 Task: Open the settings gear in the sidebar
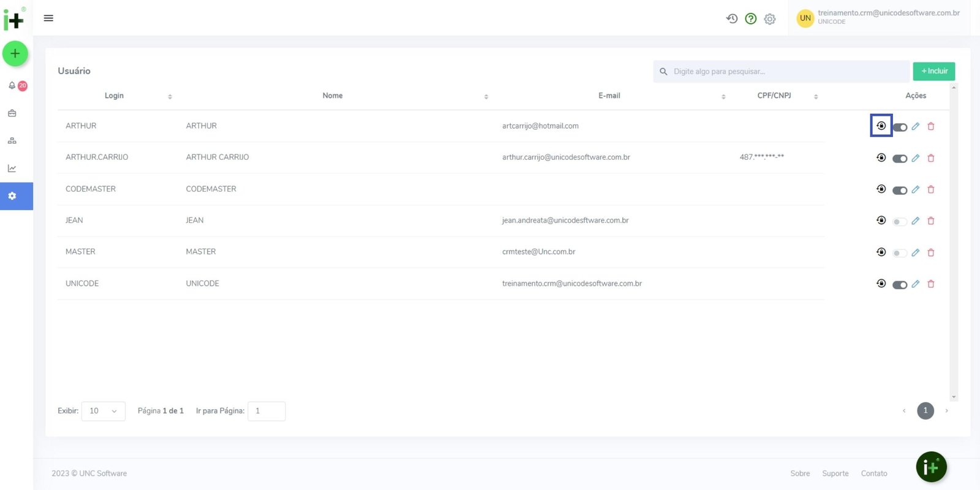pyautogui.click(x=12, y=196)
